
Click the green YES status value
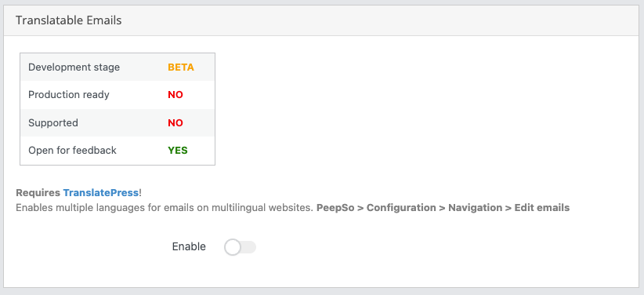pos(177,151)
